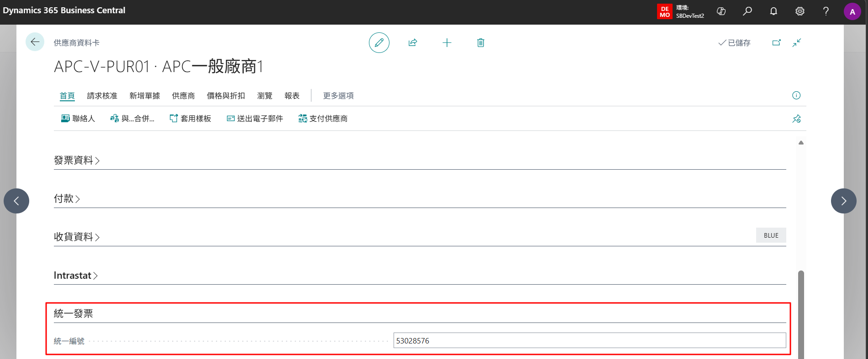Click the trash delete icon
The width and height of the screenshot is (868, 359).
(481, 42)
